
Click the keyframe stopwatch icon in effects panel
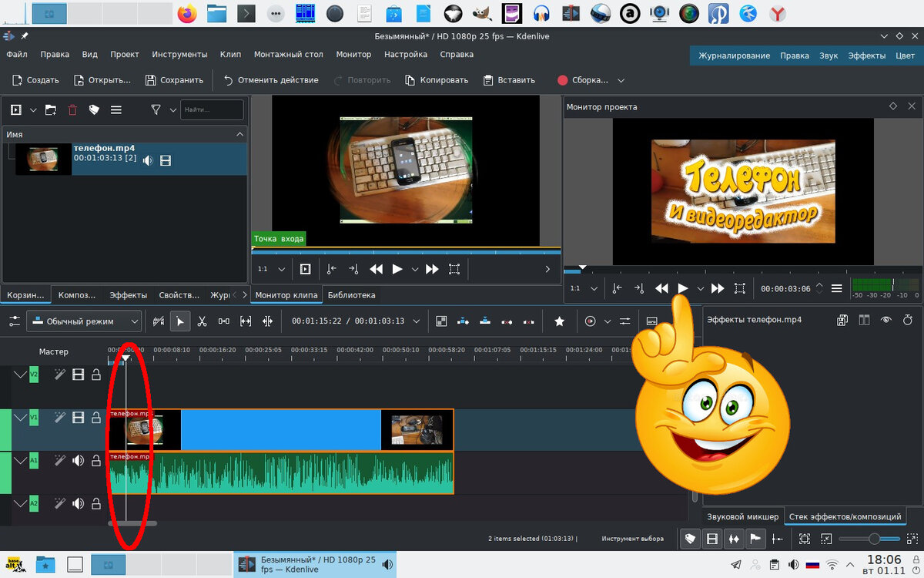tap(907, 320)
